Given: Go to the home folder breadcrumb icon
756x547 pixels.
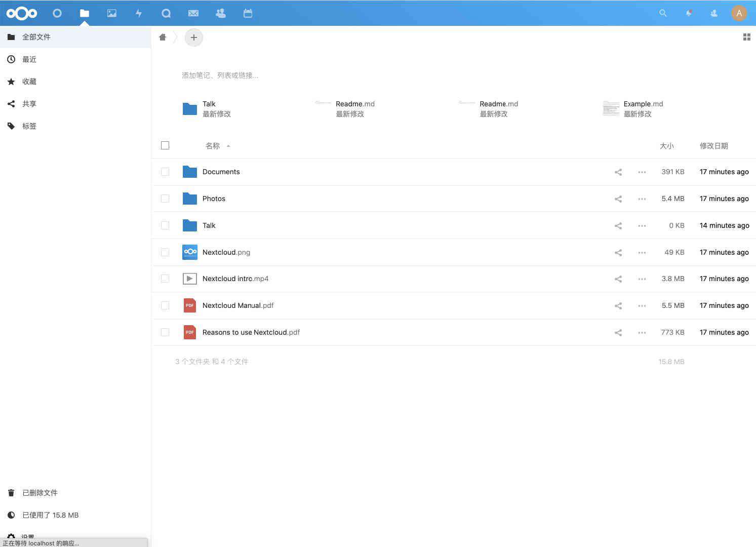Looking at the screenshot, I should point(163,37).
